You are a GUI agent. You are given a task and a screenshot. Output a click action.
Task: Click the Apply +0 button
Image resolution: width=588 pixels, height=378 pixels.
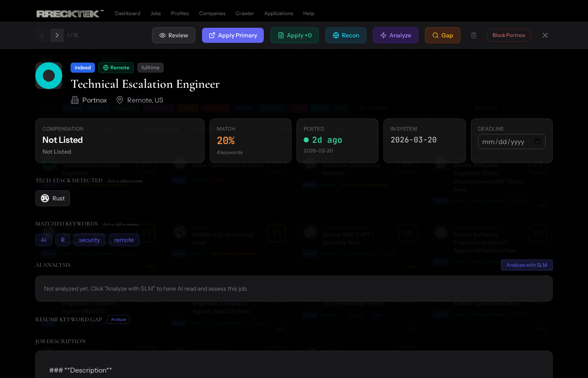pyautogui.click(x=294, y=35)
